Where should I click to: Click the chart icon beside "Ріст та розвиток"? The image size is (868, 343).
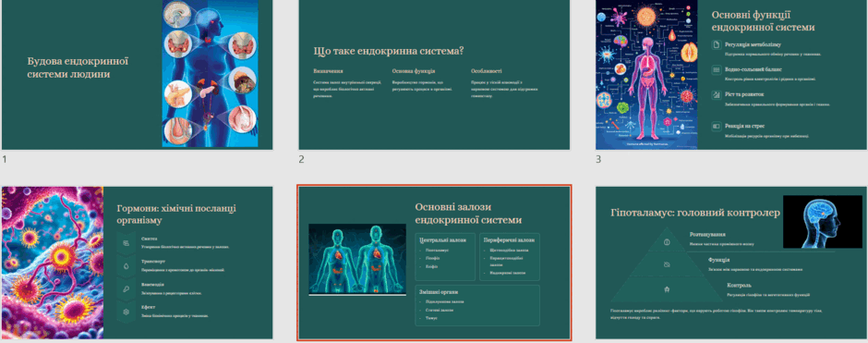tap(716, 94)
